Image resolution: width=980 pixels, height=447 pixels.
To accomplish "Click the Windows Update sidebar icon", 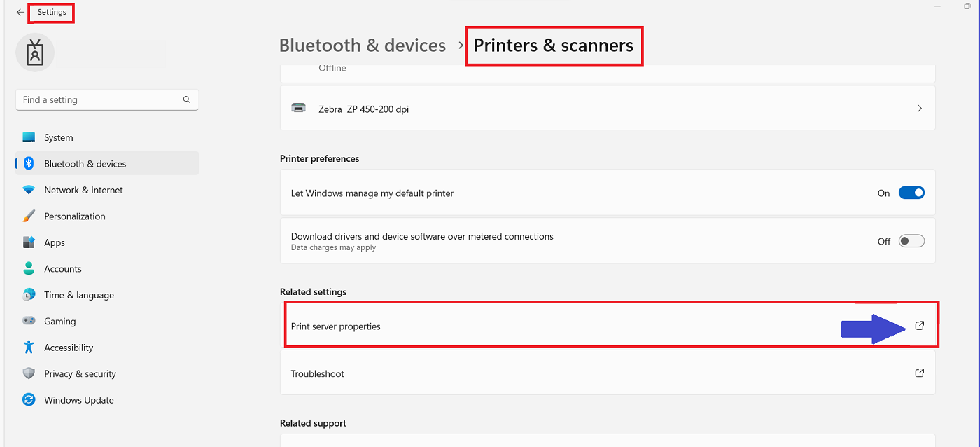I will [x=29, y=400].
